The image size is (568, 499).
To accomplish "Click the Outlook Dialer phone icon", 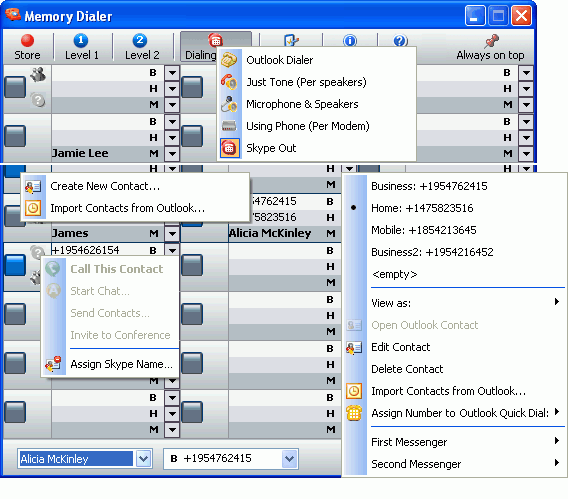I will pos(229,60).
